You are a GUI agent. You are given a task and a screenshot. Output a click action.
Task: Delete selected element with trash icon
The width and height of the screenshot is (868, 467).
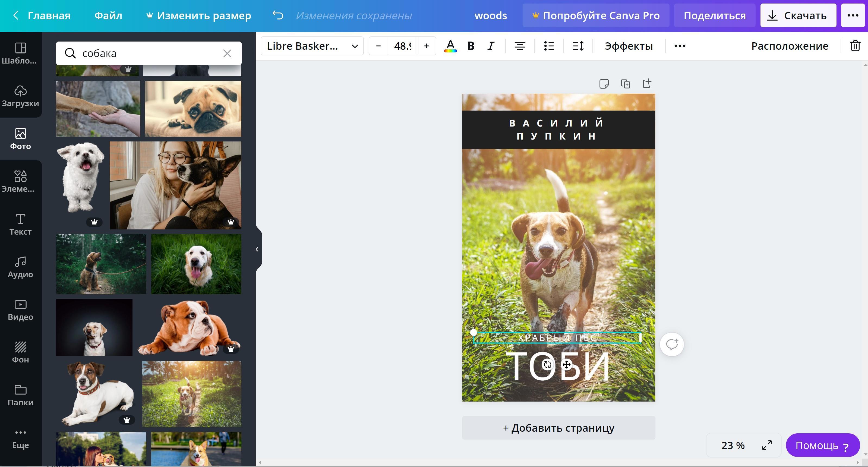pos(855,46)
